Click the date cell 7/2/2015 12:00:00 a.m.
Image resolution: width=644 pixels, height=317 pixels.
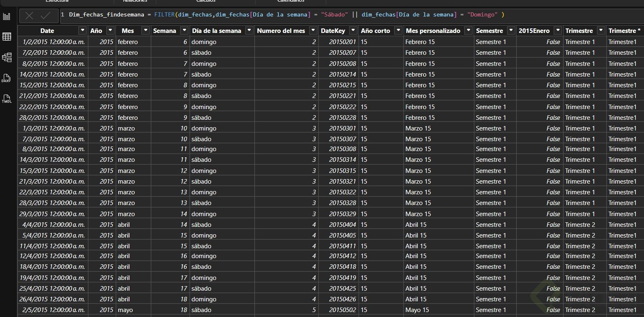click(52, 52)
